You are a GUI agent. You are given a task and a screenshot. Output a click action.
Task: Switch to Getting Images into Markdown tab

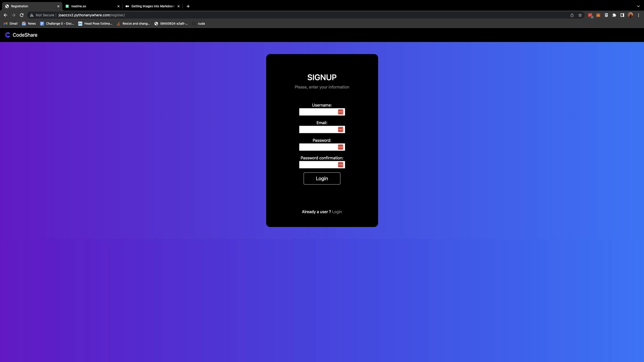151,6
